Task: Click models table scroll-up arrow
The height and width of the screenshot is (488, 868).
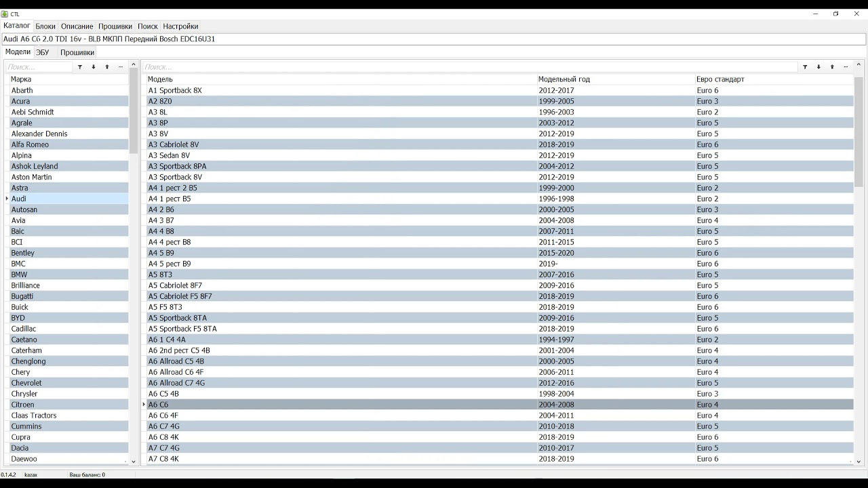Action: [859, 64]
